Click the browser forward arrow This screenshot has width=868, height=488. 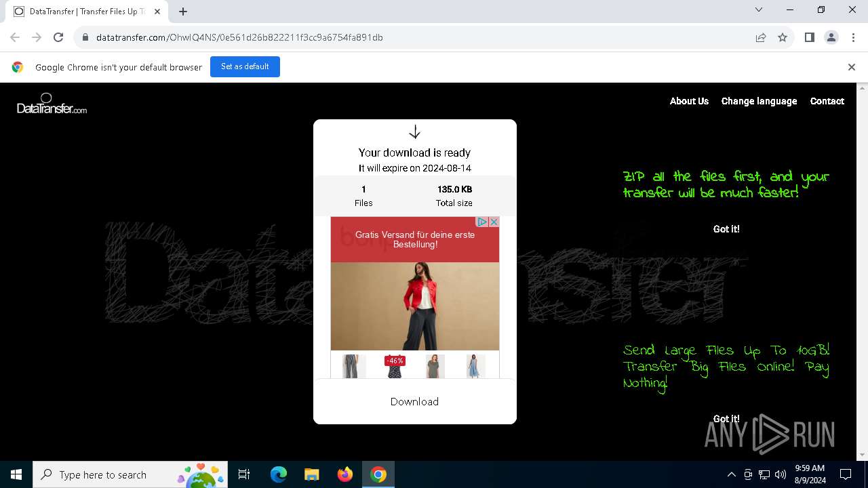tap(37, 37)
